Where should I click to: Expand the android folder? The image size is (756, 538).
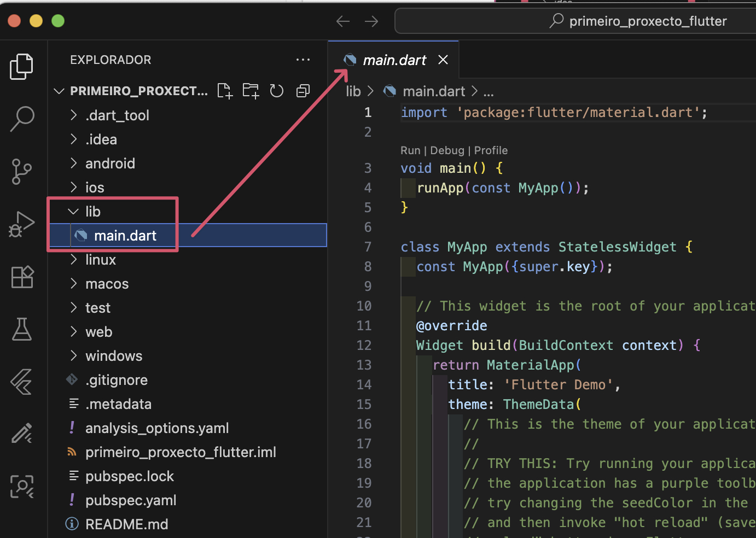click(x=110, y=163)
